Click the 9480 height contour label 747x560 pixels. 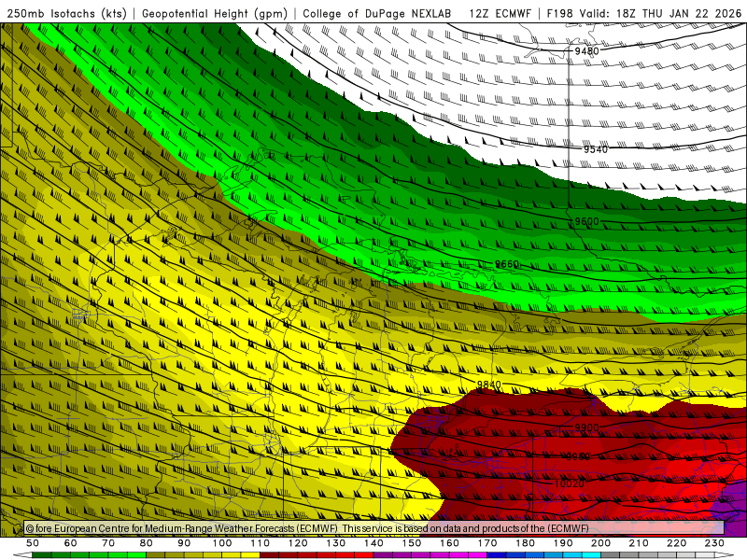coord(586,51)
